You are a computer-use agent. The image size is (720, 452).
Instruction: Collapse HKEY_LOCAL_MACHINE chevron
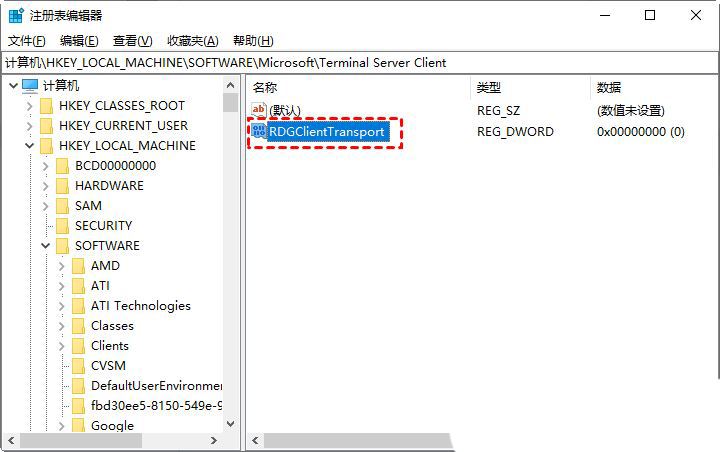tap(29, 146)
